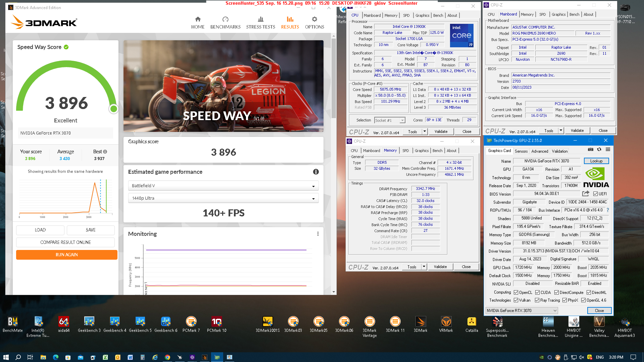Open Bench tab in Mainboard CPU-Z window
Image resolution: width=644 pixels, height=362 pixels.
pyautogui.click(x=574, y=14)
